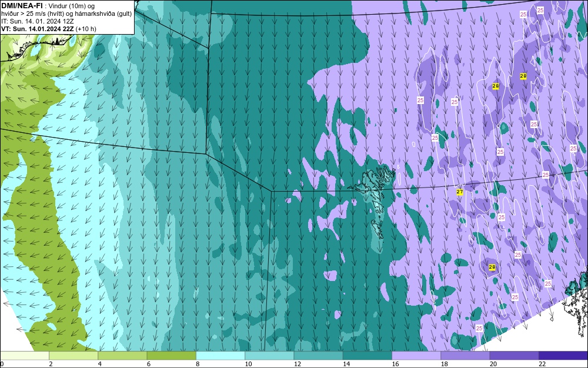Click the 14–16 m/s dark teal legend swatch
Viewport: 588px width, 368px height.
(x=367, y=356)
